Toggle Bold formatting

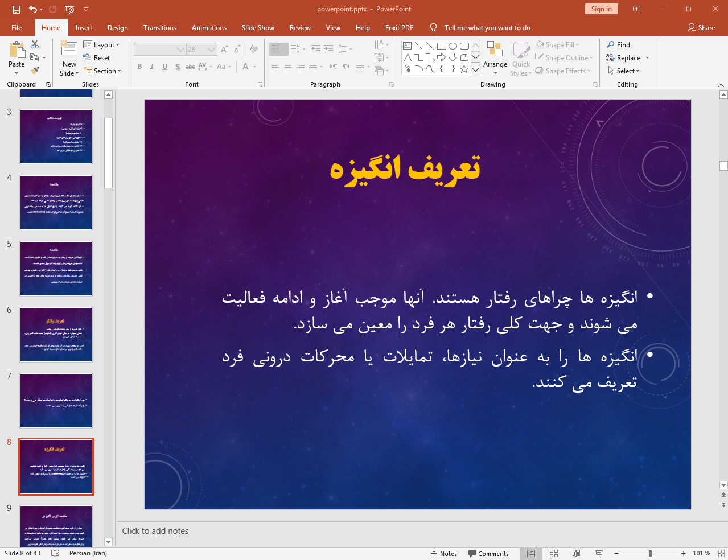139,67
